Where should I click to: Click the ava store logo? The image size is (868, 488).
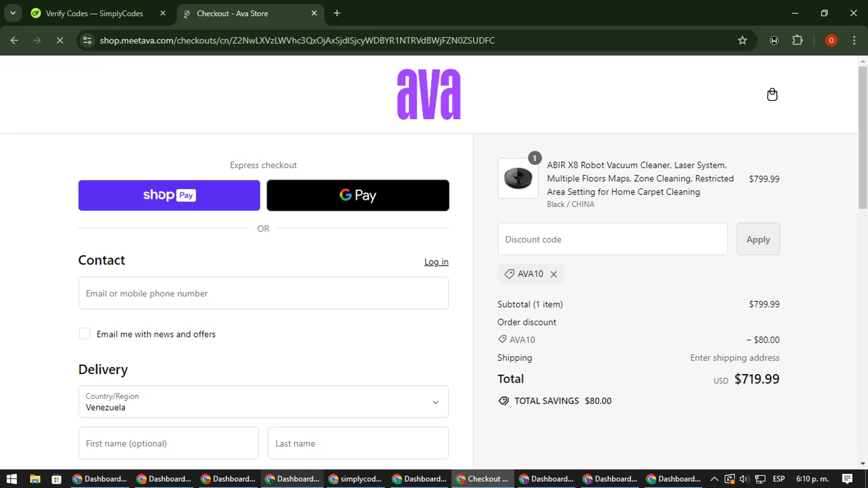point(429,94)
